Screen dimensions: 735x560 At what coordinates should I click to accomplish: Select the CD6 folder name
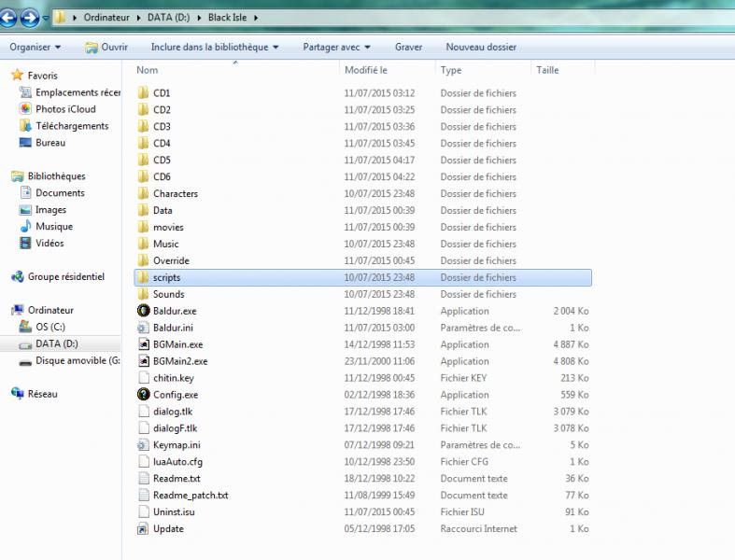point(162,176)
